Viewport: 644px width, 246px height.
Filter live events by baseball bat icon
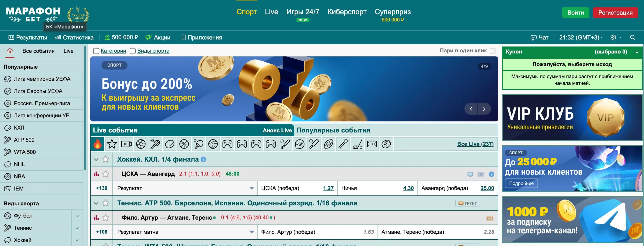(285, 144)
